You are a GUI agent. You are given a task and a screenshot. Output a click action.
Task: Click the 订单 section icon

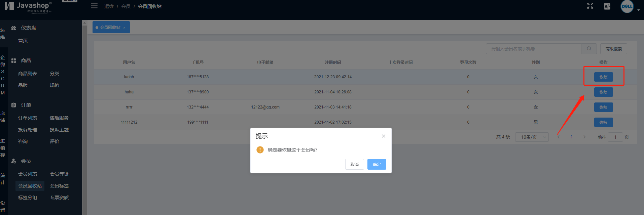14,105
